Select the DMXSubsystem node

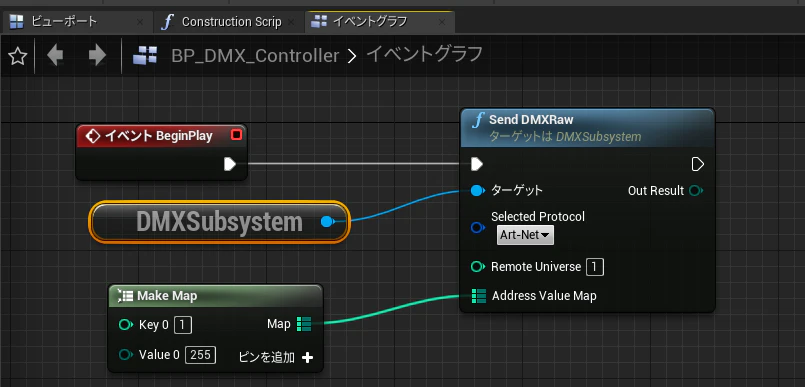pos(219,222)
